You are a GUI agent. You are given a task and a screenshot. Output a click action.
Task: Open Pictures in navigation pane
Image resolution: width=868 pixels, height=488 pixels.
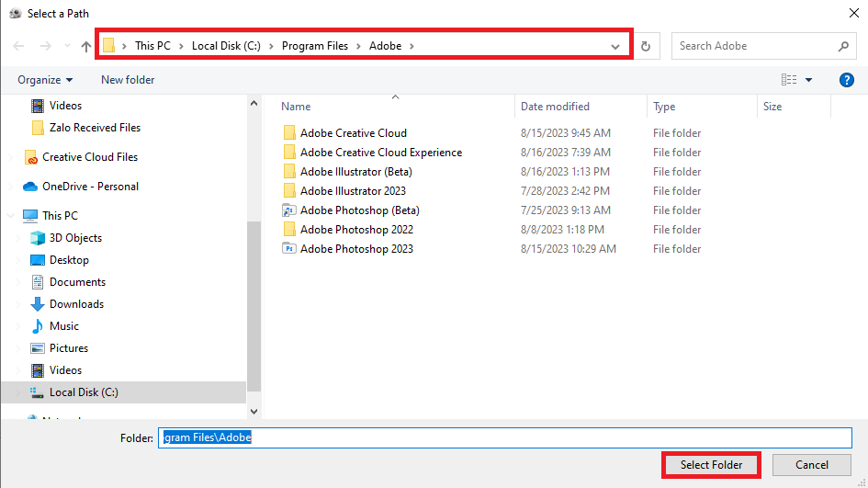click(69, 348)
